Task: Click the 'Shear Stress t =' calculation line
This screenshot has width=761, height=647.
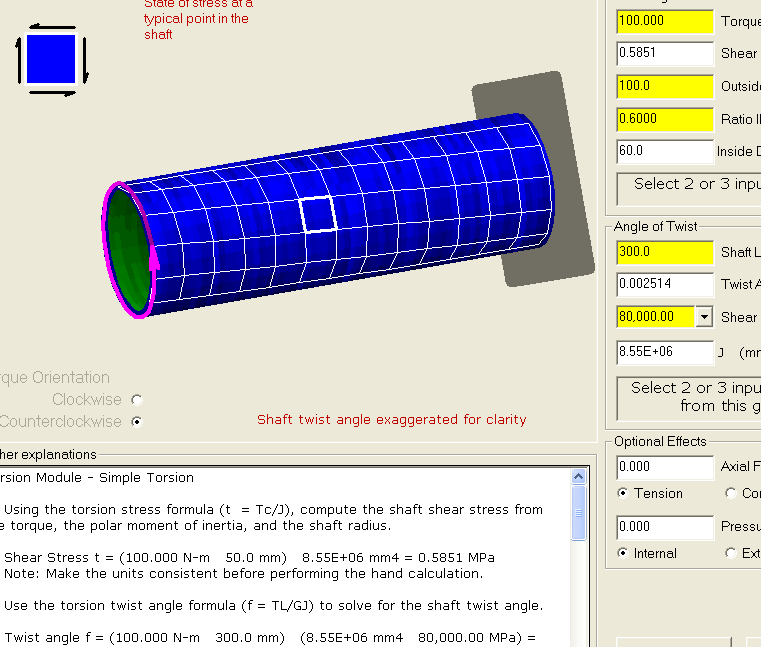Action: click(x=249, y=557)
